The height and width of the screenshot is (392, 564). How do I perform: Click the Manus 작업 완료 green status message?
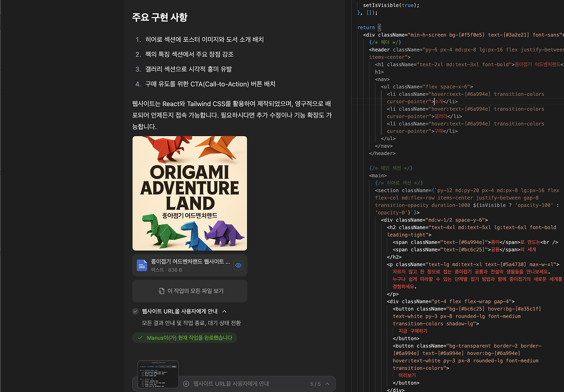(x=184, y=338)
